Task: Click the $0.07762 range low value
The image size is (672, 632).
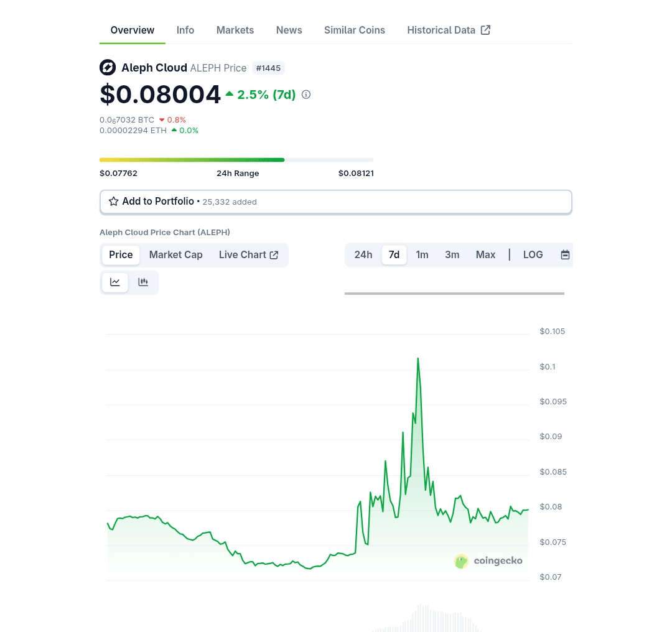Action: click(118, 173)
